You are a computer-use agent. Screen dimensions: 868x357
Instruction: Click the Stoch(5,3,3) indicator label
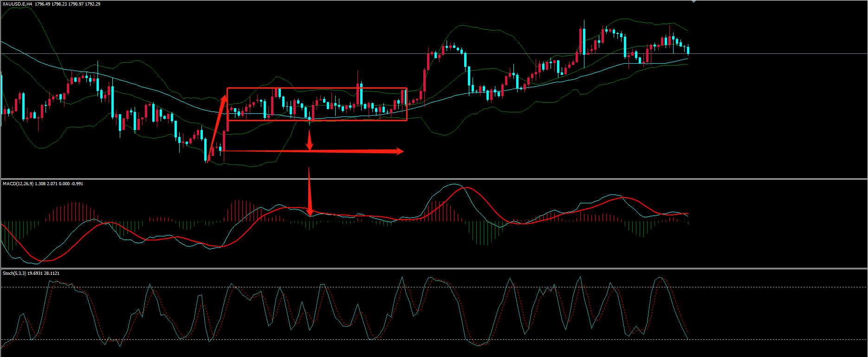pos(14,273)
